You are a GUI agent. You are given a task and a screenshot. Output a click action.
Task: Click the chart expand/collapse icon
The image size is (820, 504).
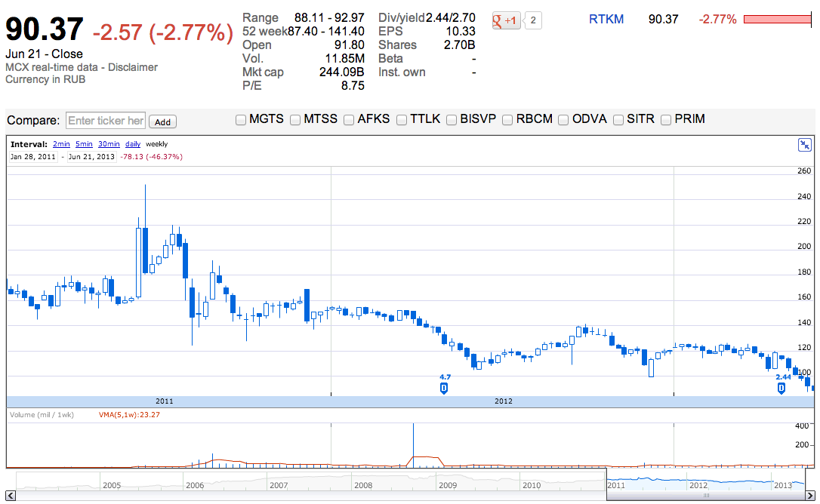(804, 145)
